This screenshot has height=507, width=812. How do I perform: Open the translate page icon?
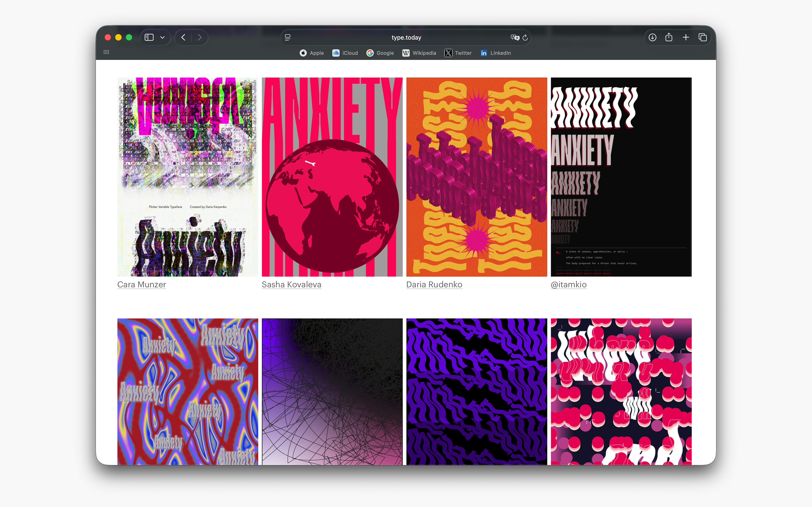pyautogui.click(x=515, y=38)
